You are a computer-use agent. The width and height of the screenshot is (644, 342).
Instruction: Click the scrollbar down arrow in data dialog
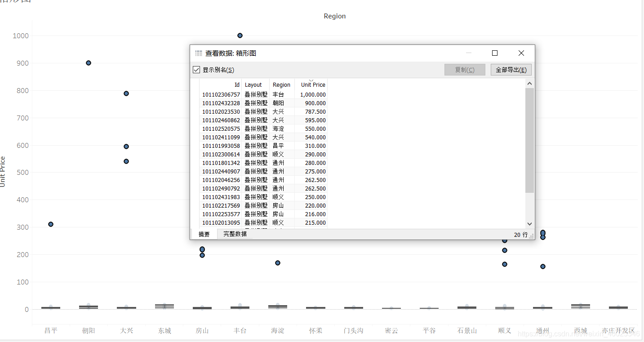pyautogui.click(x=529, y=224)
